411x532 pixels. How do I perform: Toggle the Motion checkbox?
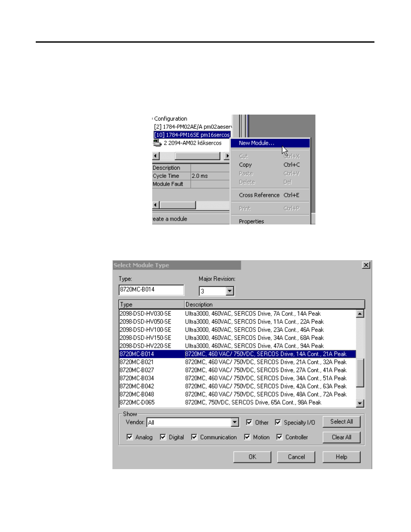pyautogui.click(x=247, y=437)
